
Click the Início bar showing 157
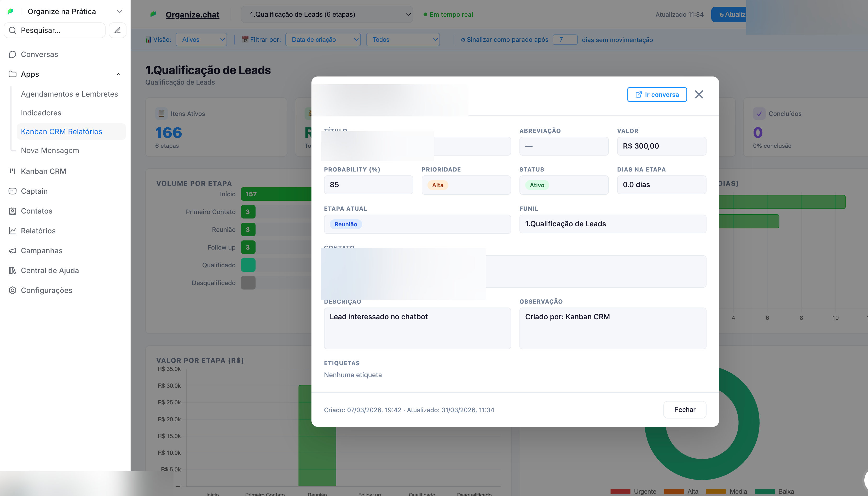(276, 194)
